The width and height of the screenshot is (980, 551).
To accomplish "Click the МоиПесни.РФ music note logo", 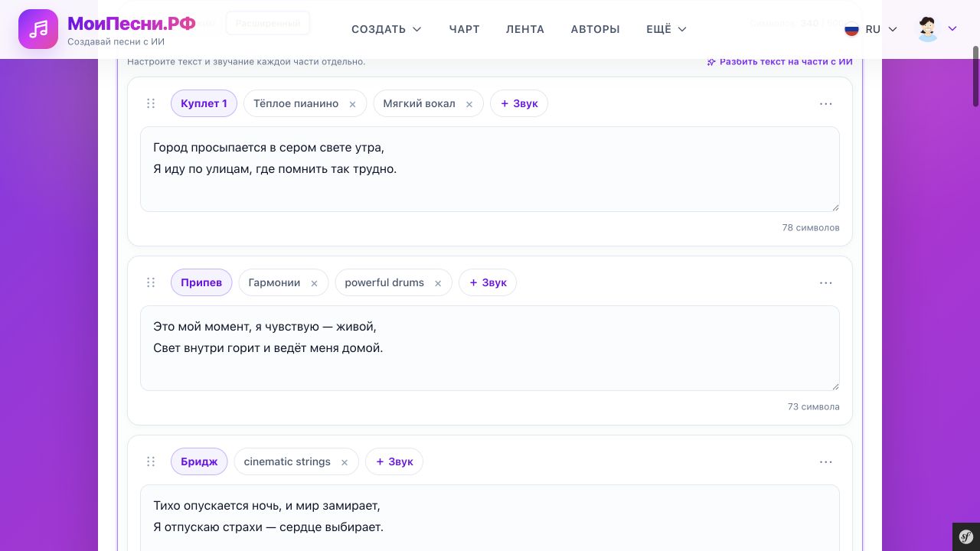I will coord(38,29).
